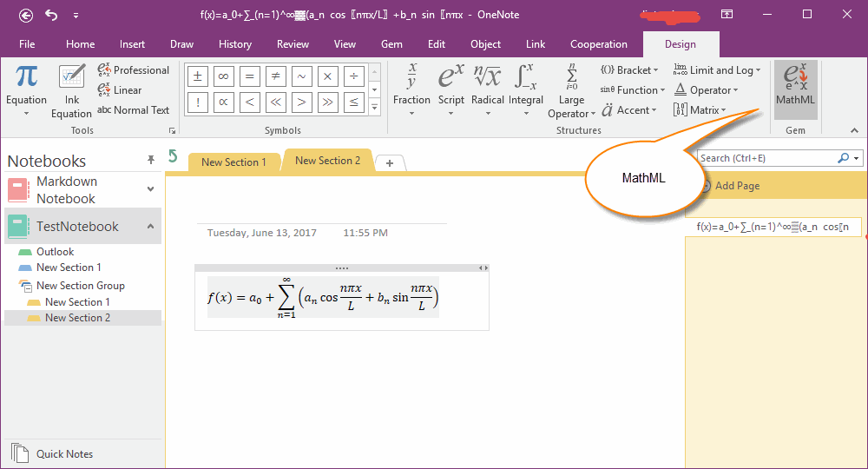This screenshot has width=868, height=469.
Task: Insert the tilde symbol
Action: tap(302, 76)
